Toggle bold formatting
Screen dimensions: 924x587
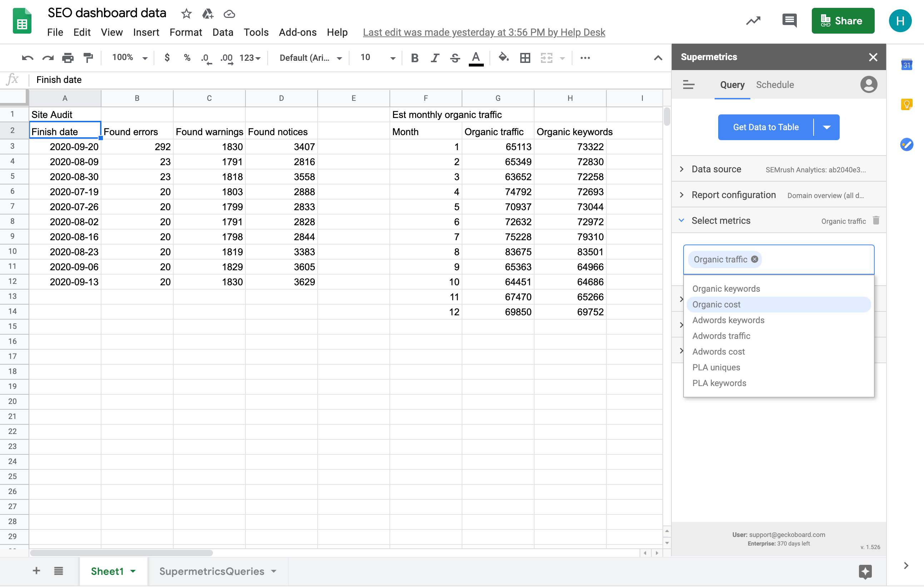(x=414, y=58)
